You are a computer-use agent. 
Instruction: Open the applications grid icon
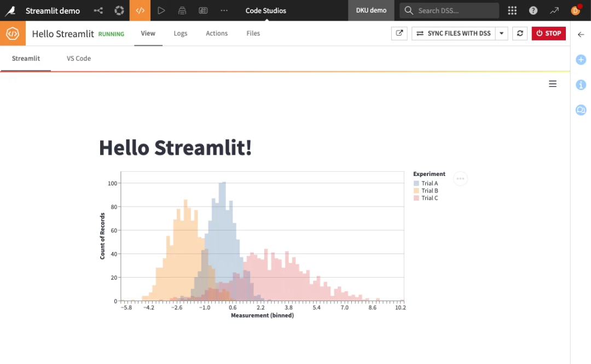[x=512, y=10]
